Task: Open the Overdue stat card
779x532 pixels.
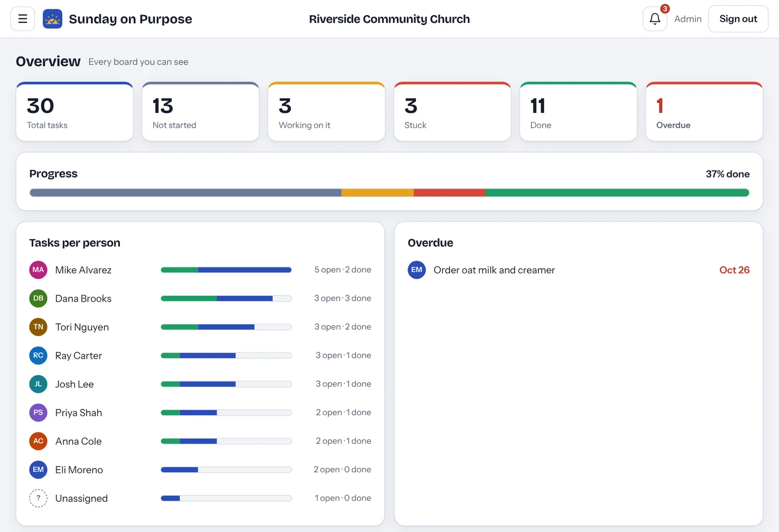Action: (x=704, y=112)
